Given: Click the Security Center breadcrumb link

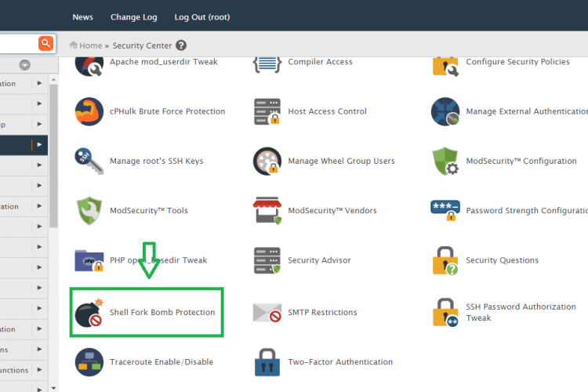Looking at the screenshot, I should (x=142, y=45).
